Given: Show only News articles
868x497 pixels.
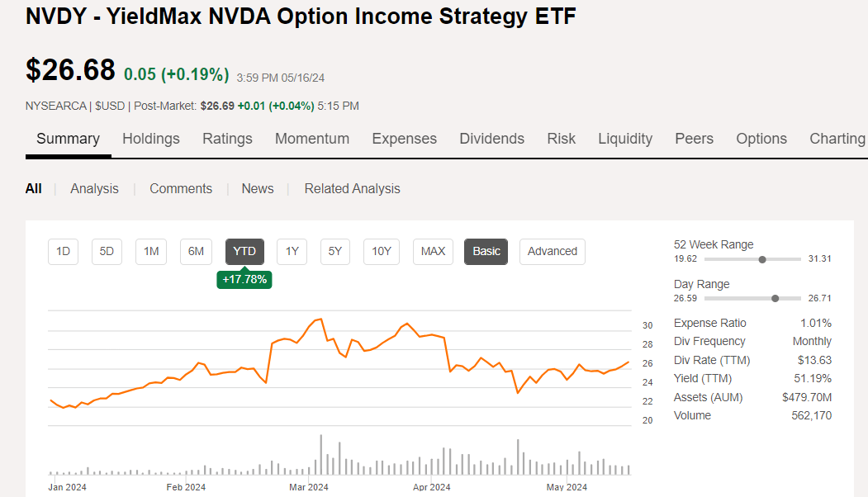Looking at the screenshot, I should [257, 188].
